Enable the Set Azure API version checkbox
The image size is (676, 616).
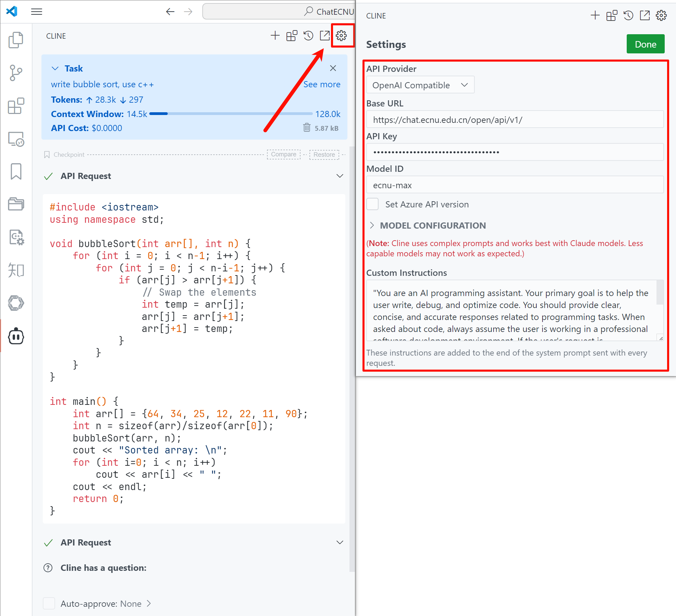[372, 204]
